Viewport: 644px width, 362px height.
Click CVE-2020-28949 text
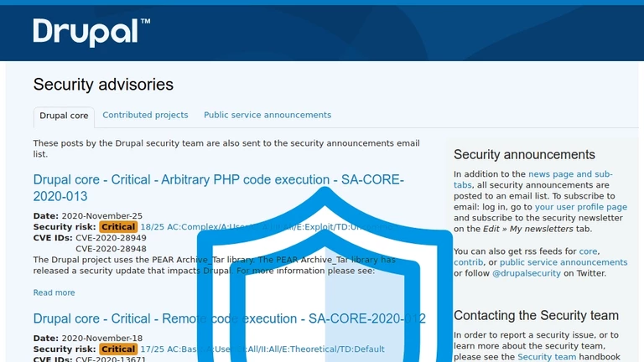(x=111, y=238)
